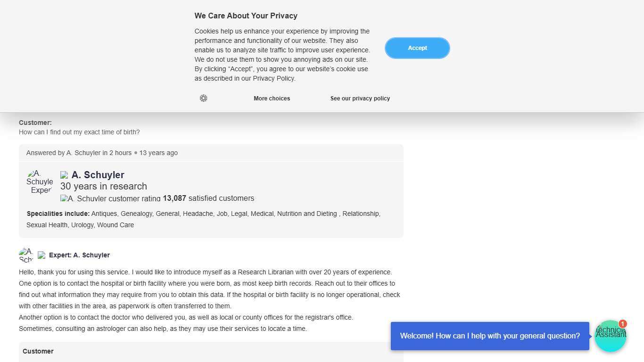Click the verified icon before 'Expert: A. Schuyler'
The image size is (644, 362).
[x=41, y=255]
